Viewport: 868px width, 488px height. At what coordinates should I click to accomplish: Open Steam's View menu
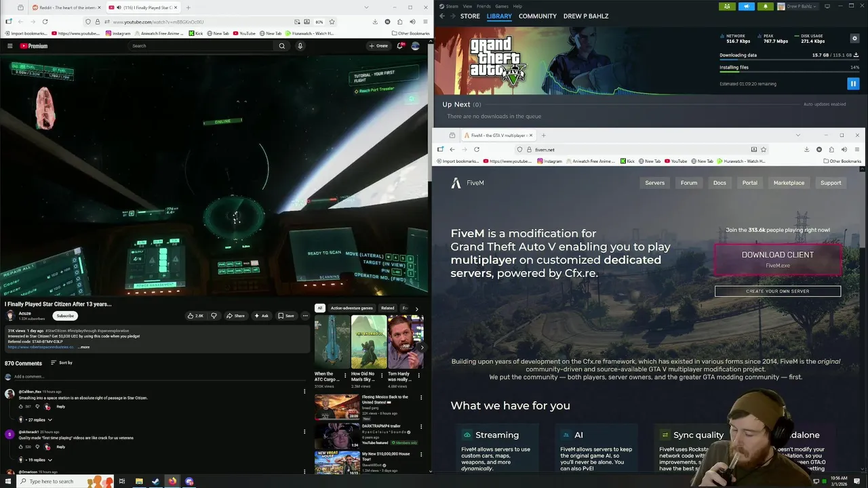pos(467,6)
